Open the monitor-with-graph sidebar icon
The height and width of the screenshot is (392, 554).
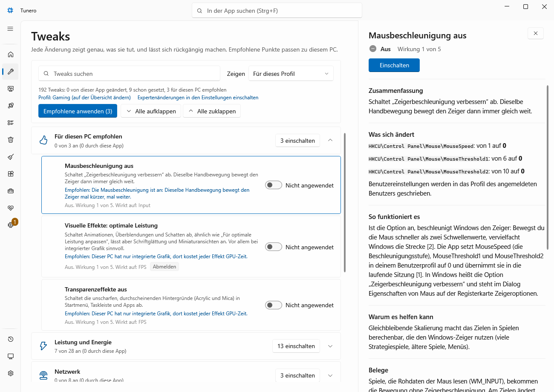tap(11, 88)
